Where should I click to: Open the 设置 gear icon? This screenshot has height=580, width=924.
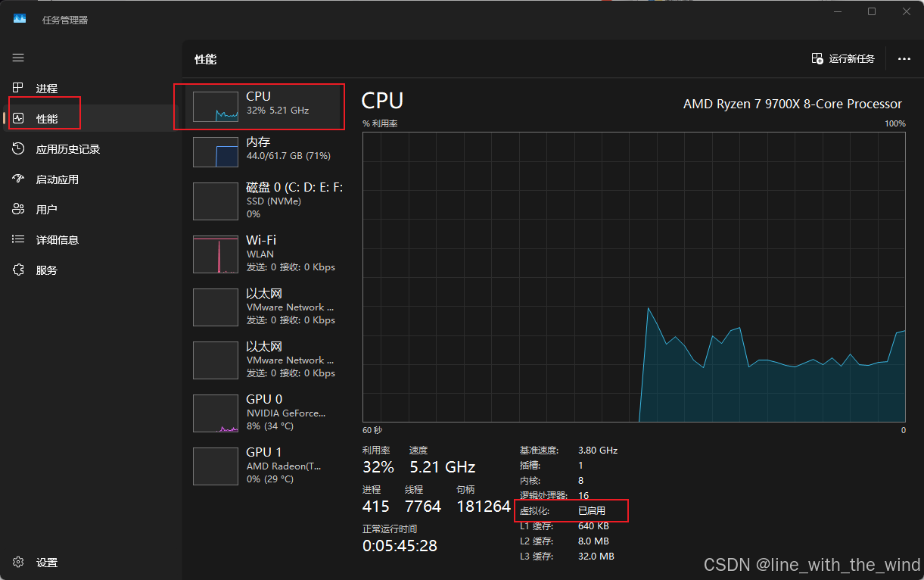(x=18, y=562)
